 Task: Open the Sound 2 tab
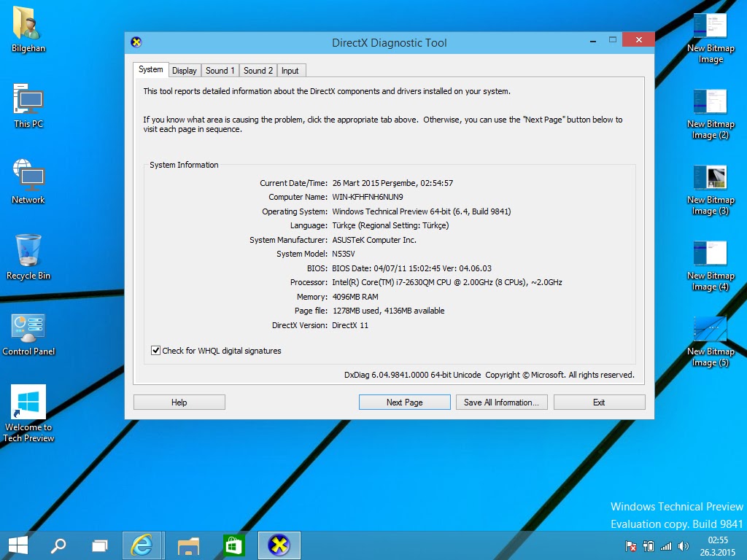coord(258,71)
